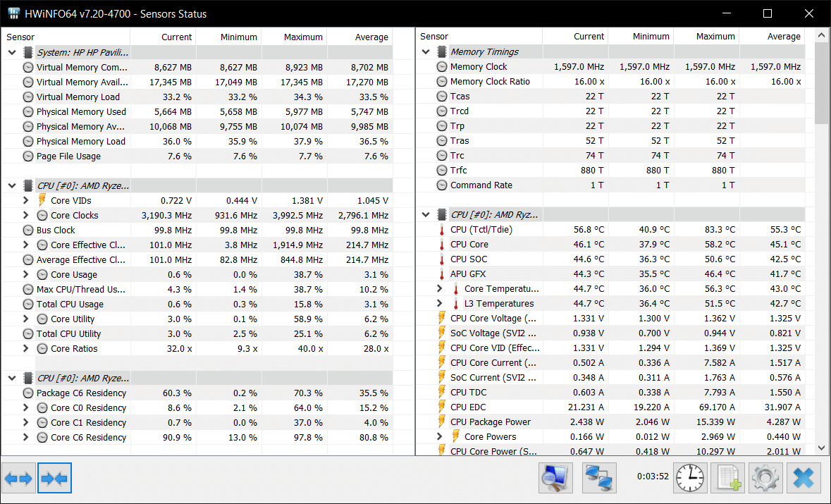Click the clock icon beside Package C6 Residency
The height and width of the screenshot is (504, 831).
point(28,393)
